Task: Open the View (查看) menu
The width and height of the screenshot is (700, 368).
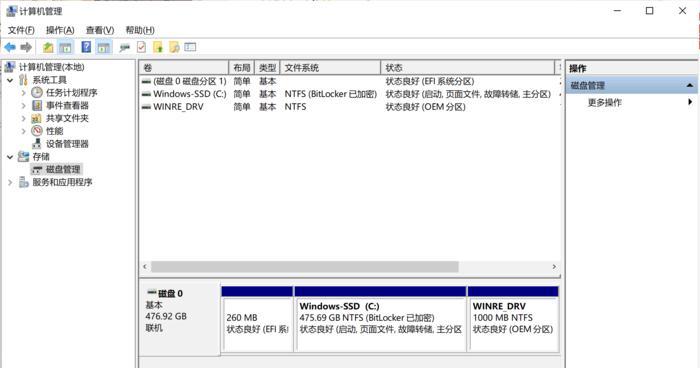Action: [100, 30]
